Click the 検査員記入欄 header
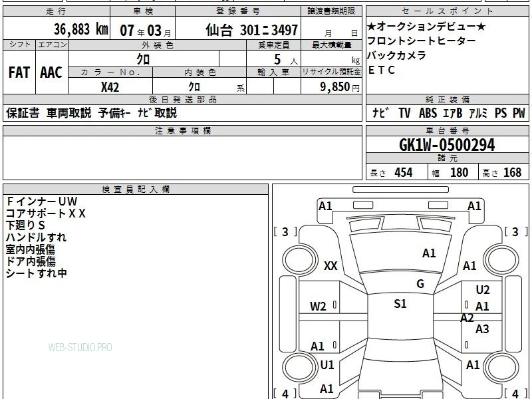 (135, 190)
